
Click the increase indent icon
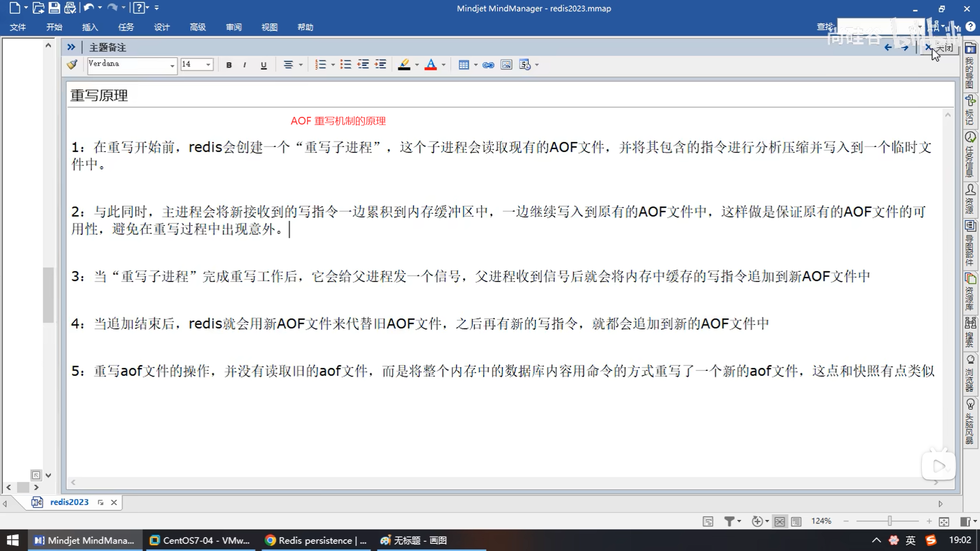click(x=380, y=65)
